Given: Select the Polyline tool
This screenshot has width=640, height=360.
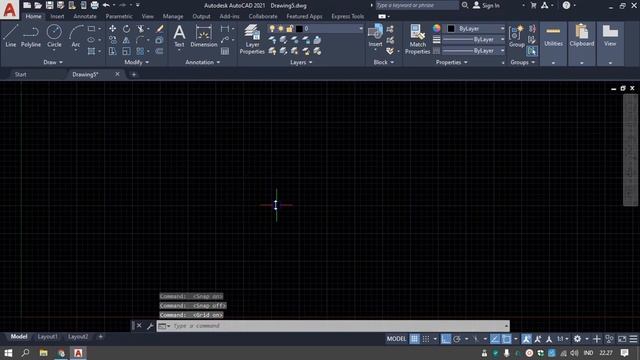Looking at the screenshot, I should [x=31, y=36].
